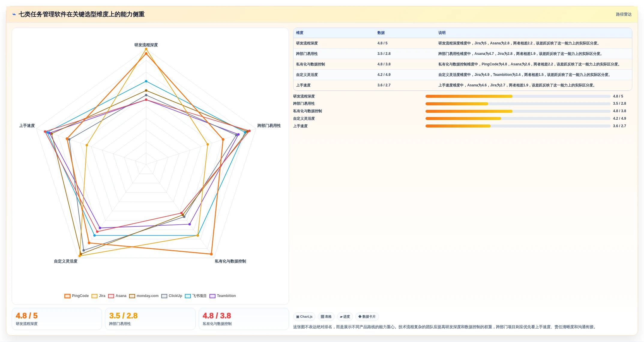
Task: Click the 上手速度 progress bar
Action: click(518, 126)
